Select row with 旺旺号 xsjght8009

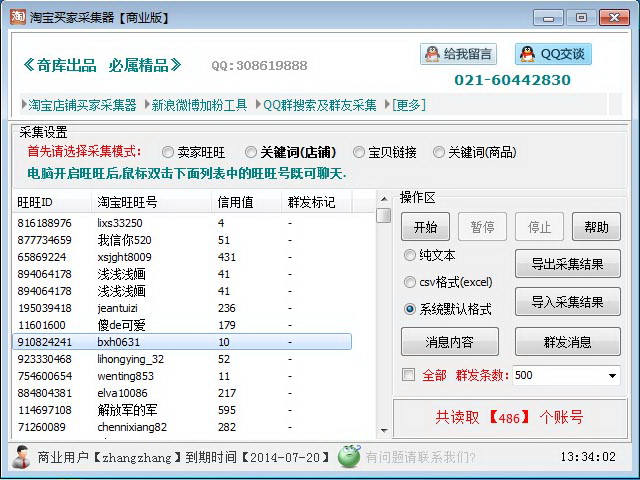(x=182, y=257)
